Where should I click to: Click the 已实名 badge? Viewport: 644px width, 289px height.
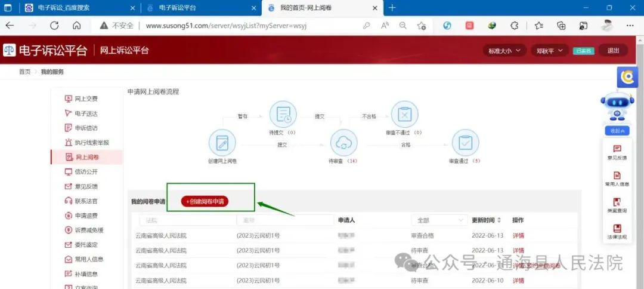pos(584,51)
